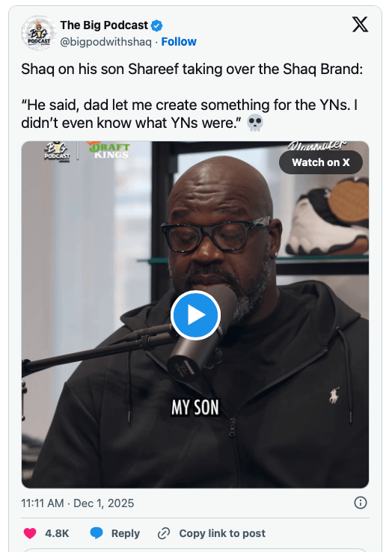Open The Big Podcast display name
Screen dimensions: 392x552
pos(104,25)
